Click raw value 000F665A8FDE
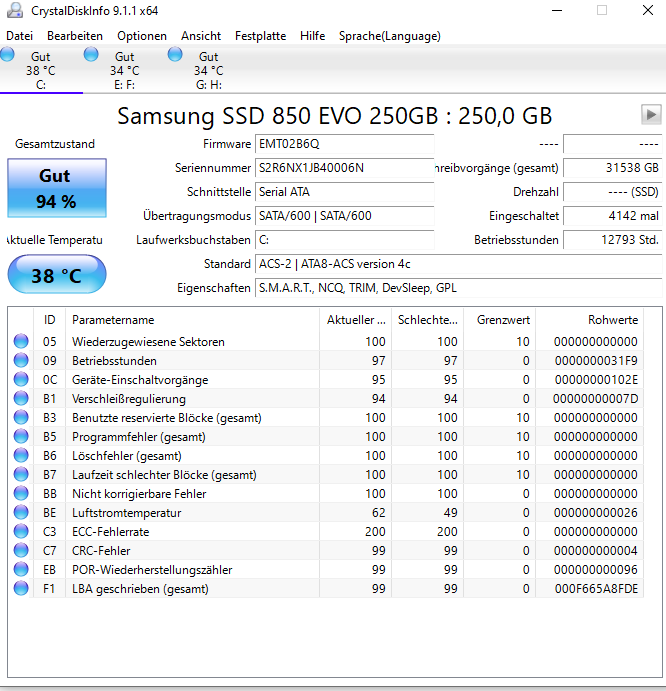The height and width of the screenshot is (691, 666). click(x=596, y=589)
